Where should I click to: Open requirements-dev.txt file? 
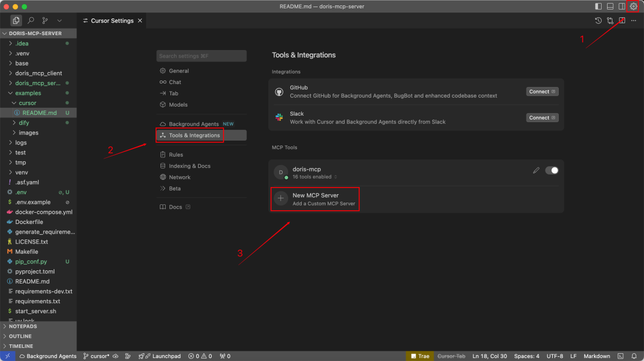(x=38, y=291)
